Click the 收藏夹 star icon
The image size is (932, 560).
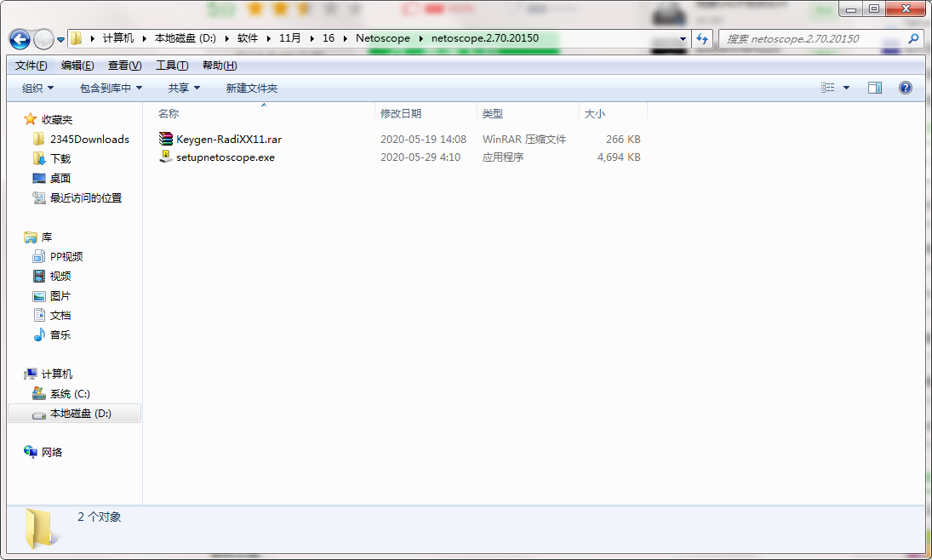click(x=31, y=119)
